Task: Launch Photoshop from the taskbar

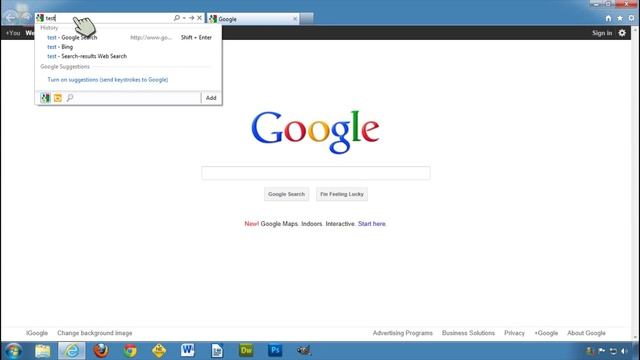Action: [275, 351]
